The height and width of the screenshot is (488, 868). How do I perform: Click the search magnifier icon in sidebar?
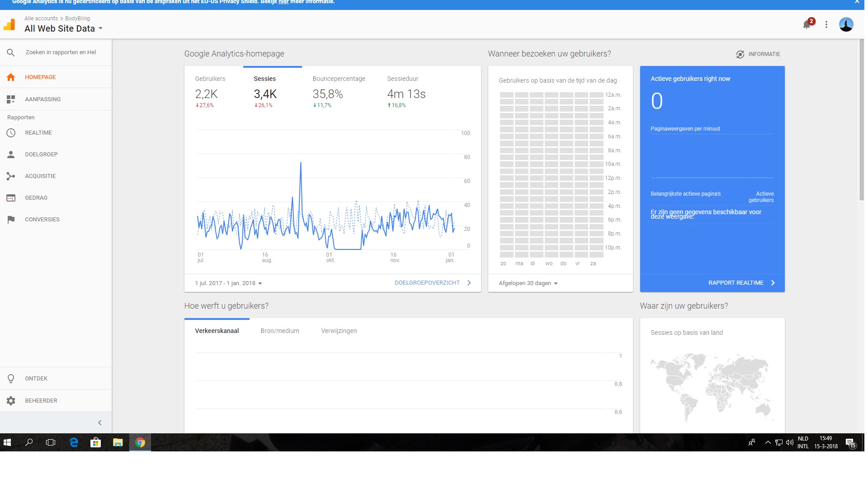click(x=11, y=52)
